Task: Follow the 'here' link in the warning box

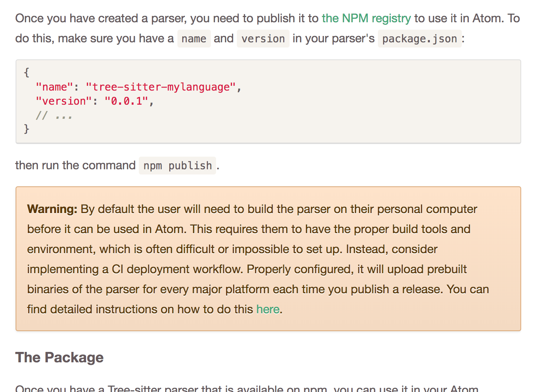Action: [268, 309]
